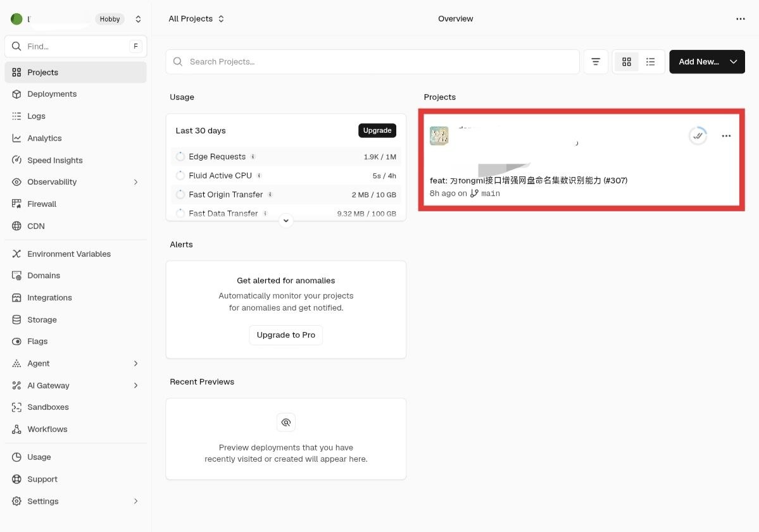Open Environment Variables page
This screenshot has width=759, height=532.
[x=75, y=254]
